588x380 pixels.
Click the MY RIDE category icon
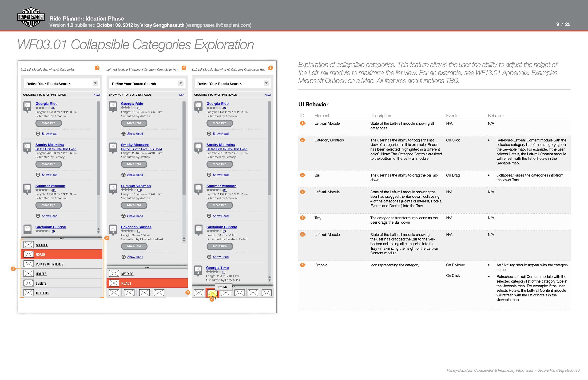(x=29, y=245)
